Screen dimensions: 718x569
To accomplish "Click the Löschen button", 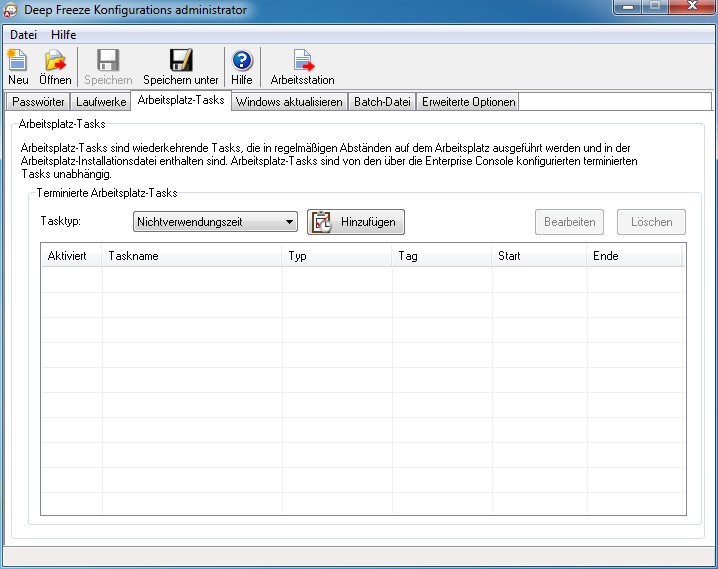I will [651, 222].
